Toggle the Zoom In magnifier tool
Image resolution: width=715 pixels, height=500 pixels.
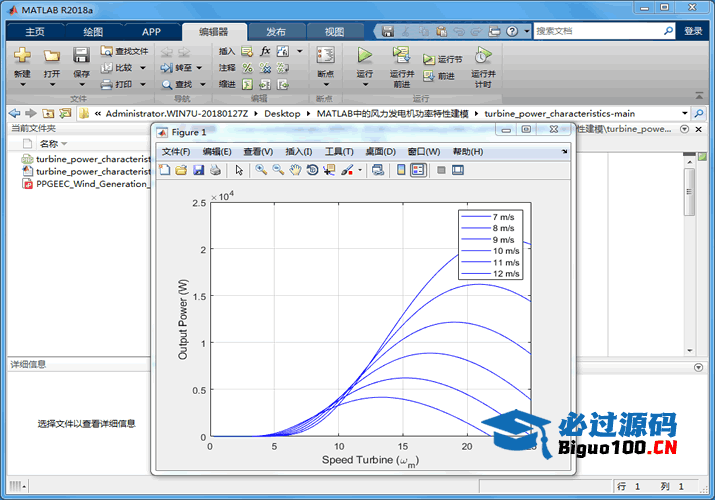click(x=261, y=170)
